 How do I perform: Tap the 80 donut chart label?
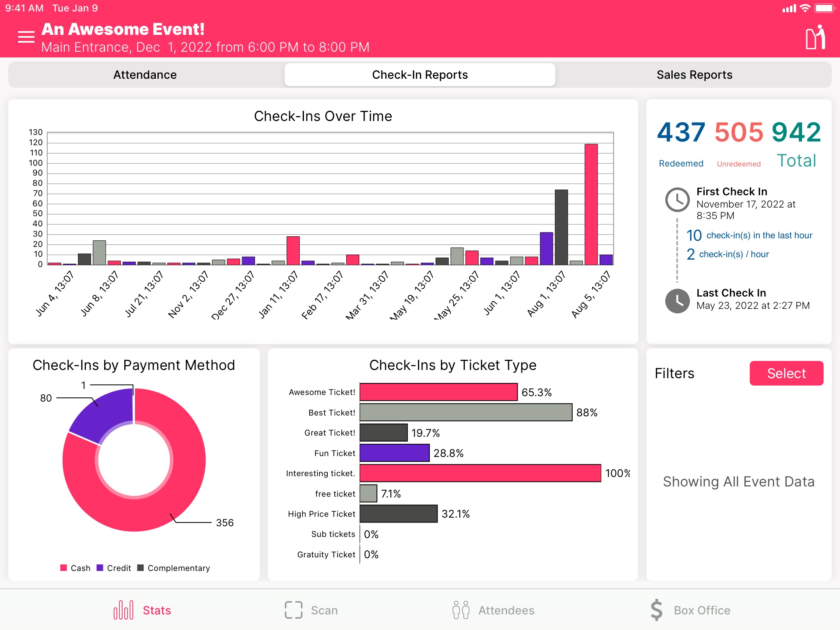tap(46, 398)
